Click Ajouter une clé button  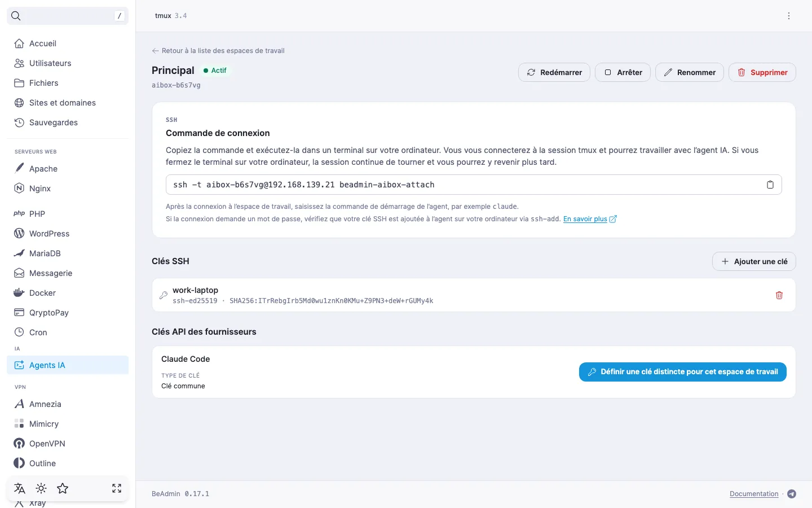click(754, 261)
